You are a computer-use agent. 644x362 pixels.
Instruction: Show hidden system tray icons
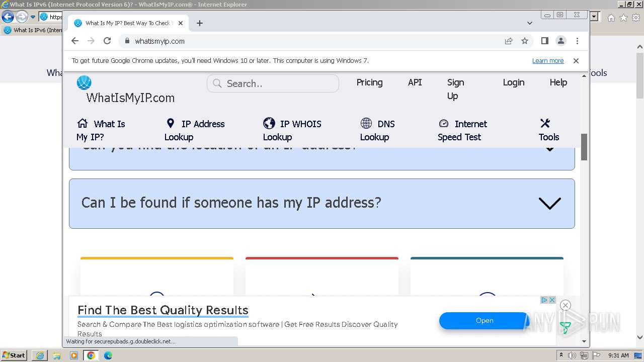pyautogui.click(x=561, y=355)
